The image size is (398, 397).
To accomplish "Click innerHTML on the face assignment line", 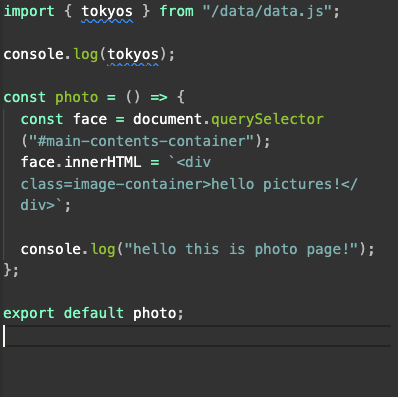I will [x=103, y=162].
